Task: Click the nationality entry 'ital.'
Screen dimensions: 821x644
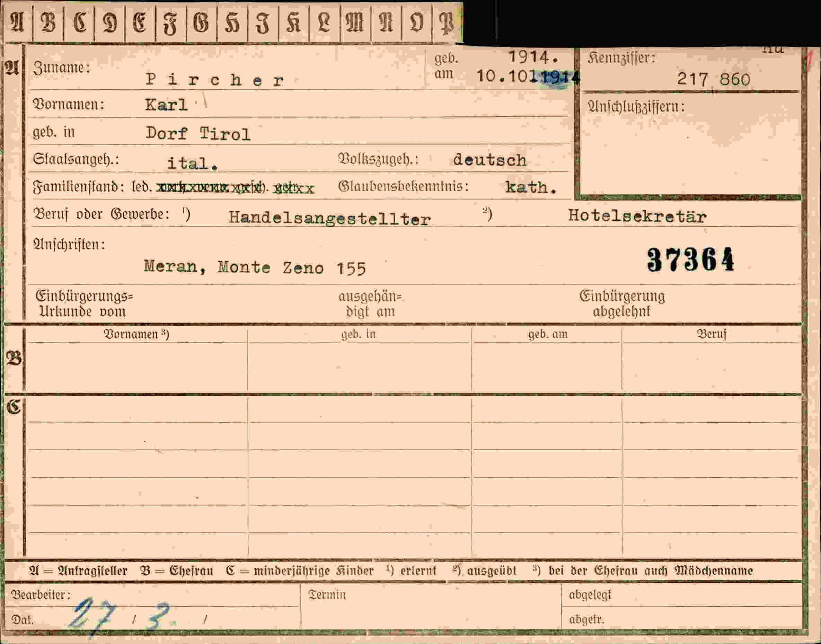Action: click(193, 163)
